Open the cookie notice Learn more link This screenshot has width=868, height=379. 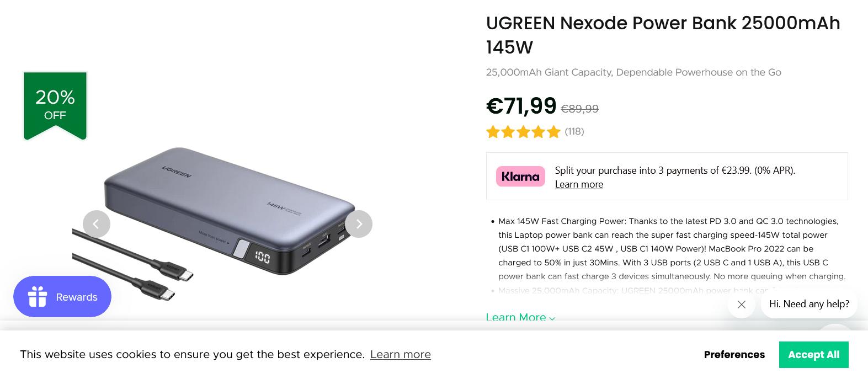(x=400, y=355)
